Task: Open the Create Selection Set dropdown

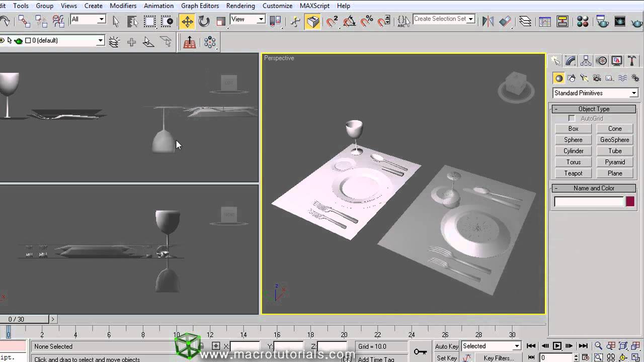Action: 444,19
